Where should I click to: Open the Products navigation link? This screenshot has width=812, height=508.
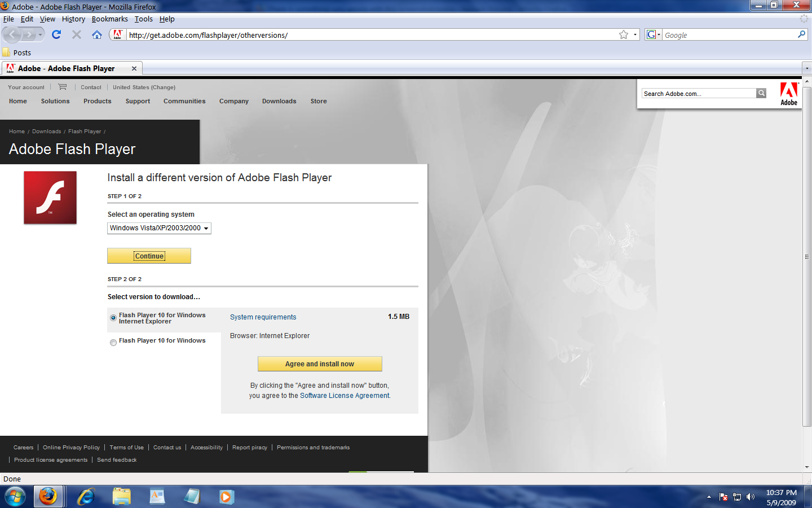[x=98, y=102]
